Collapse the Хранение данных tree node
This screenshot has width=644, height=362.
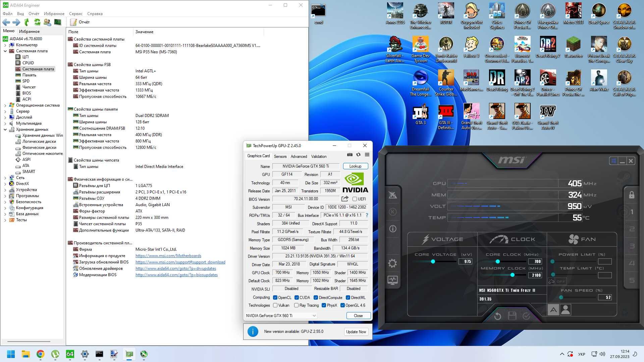point(5,129)
